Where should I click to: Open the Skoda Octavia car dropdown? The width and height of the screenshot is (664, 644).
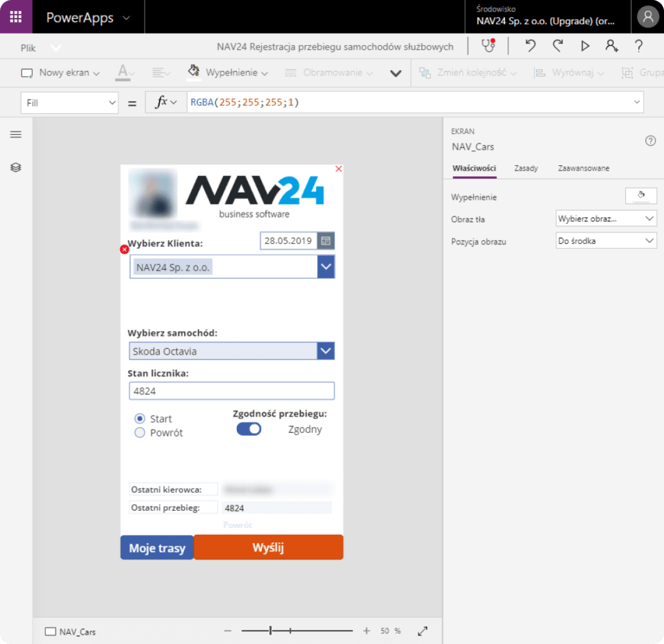(x=326, y=351)
